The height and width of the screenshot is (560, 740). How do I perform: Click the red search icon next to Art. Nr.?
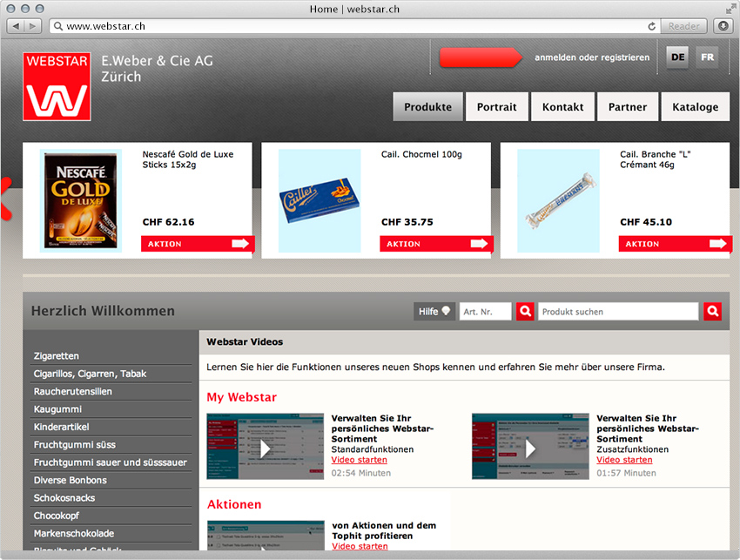tap(525, 311)
